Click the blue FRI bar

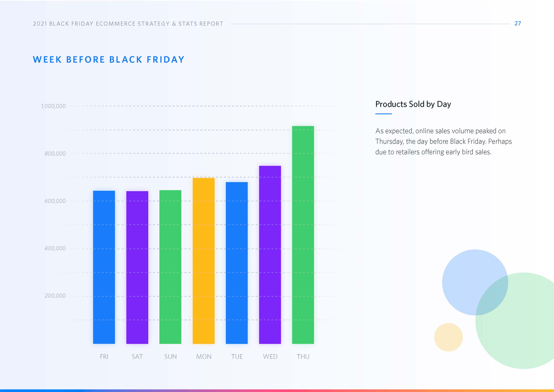[x=104, y=267]
